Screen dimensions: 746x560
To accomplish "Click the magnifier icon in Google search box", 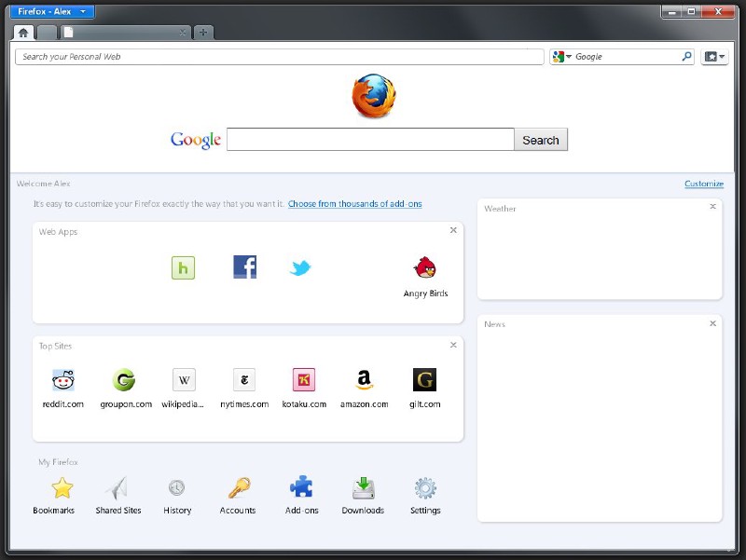I will pyautogui.click(x=686, y=57).
